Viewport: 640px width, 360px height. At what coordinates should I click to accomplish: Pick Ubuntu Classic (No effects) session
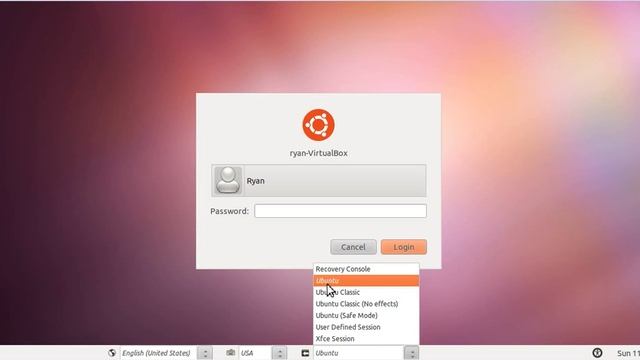point(366,304)
